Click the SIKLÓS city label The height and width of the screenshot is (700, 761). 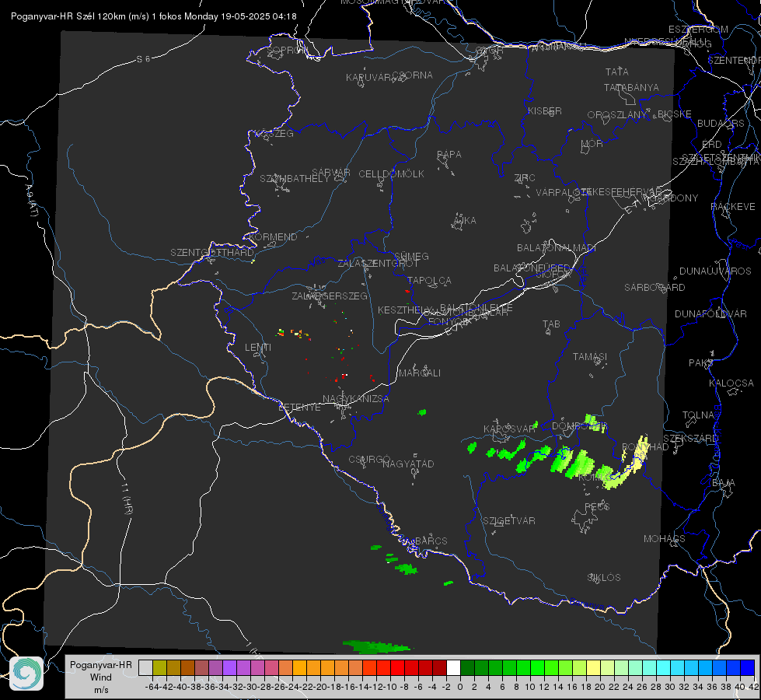604,578
